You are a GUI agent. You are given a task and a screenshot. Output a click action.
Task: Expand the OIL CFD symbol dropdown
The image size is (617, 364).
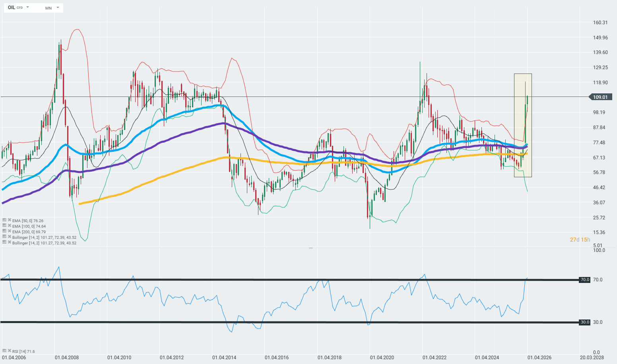[x=27, y=8]
